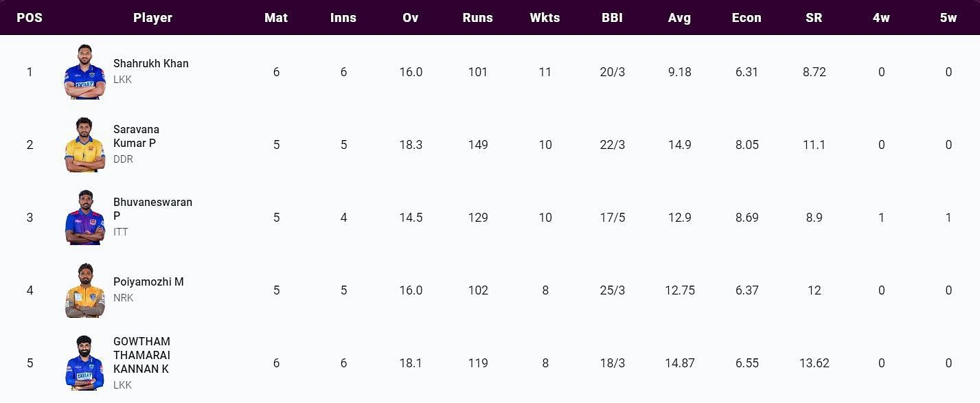Sort by the Avg column header

click(679, 18)
